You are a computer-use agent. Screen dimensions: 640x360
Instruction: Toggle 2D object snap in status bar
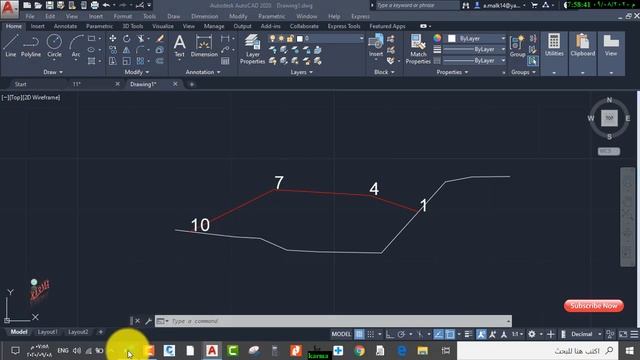(450, 334)
